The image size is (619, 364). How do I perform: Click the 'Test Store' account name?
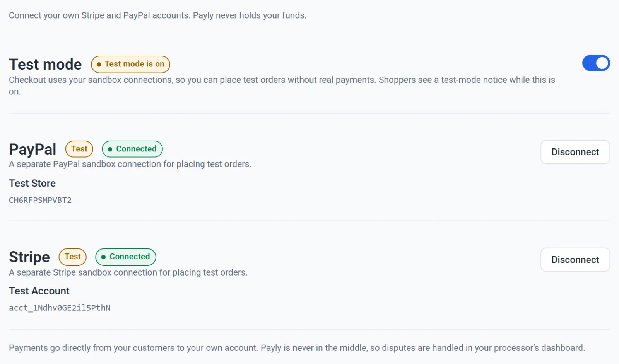click(x=32, y=183)
